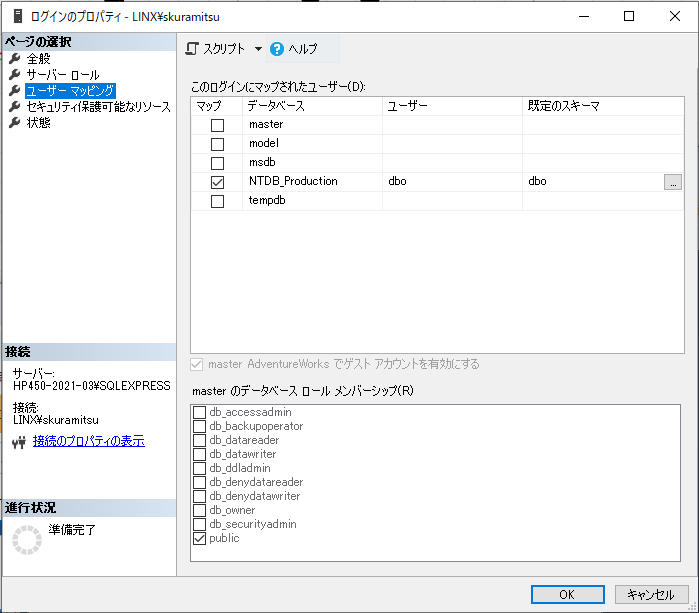Click the Script toolbar icon
This screenshot has width=699, height=613.
(193, 49)
